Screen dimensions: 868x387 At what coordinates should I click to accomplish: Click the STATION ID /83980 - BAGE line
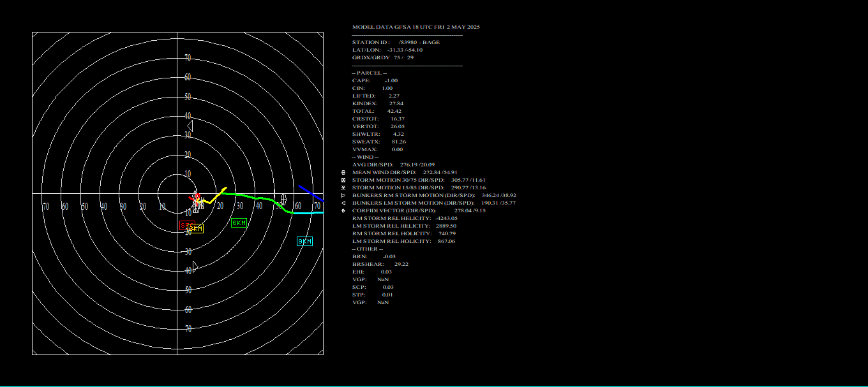(x=396, y=42)
